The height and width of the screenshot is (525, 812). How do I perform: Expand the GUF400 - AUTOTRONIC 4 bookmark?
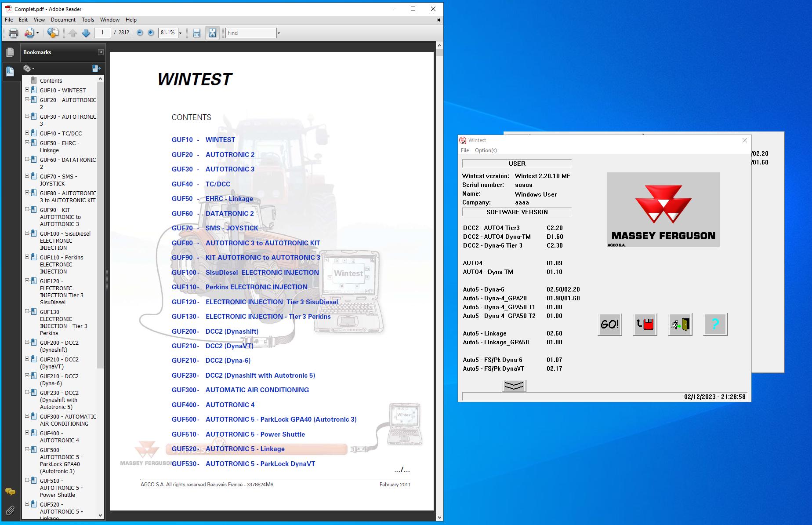pos(27,433)
